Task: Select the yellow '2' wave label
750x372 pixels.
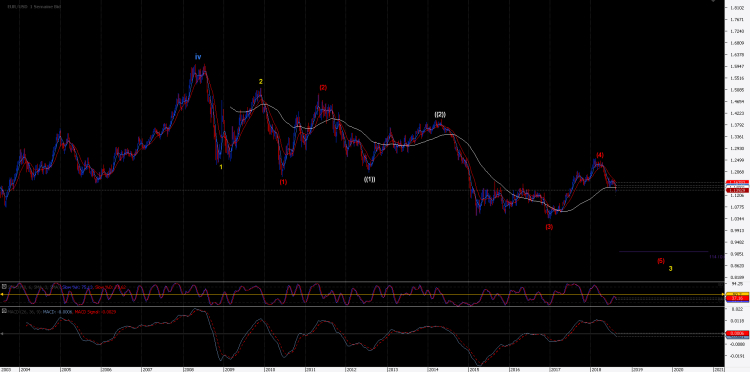Action: pos(261,82)
